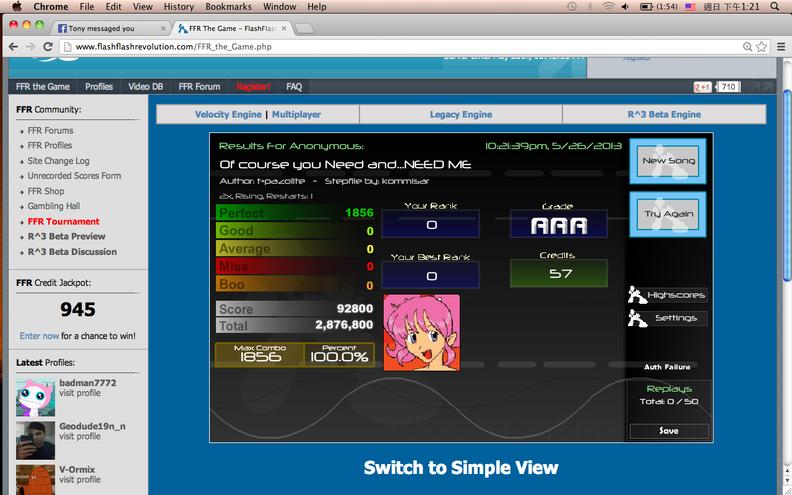The image size is (792, 495).
Task: Switch to the Facebook Tony messaged tab
Action: coord(112,28)
